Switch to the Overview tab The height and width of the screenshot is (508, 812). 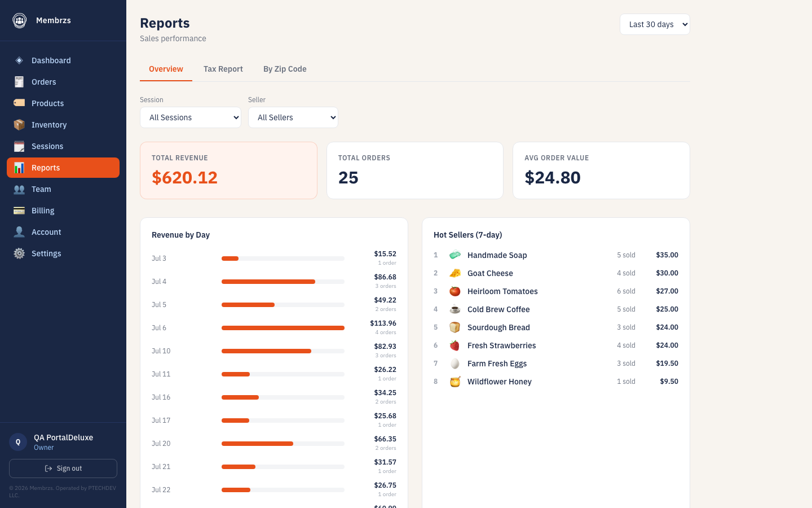coord(166,69)
